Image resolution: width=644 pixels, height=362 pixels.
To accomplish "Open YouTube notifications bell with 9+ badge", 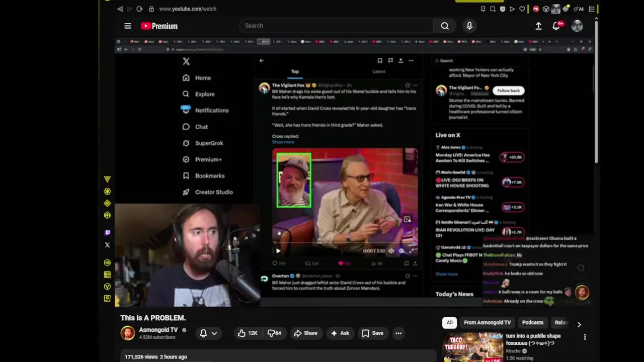I will (x=556, y=26).
